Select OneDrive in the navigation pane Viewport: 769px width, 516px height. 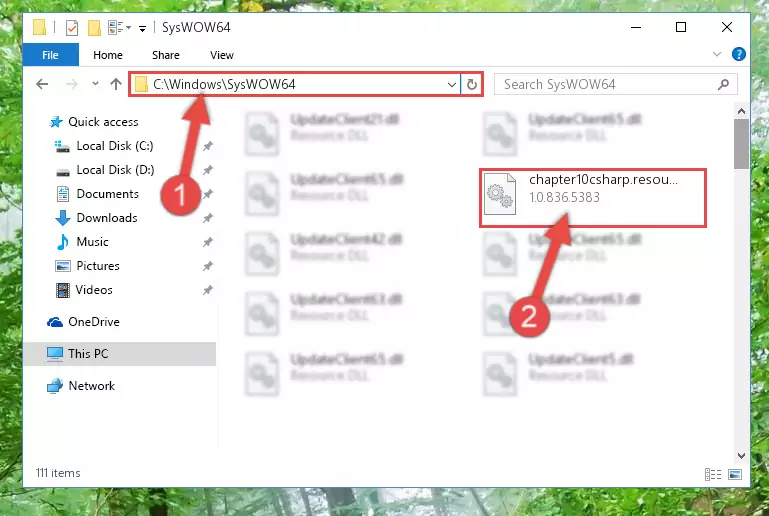coord(83,322)
